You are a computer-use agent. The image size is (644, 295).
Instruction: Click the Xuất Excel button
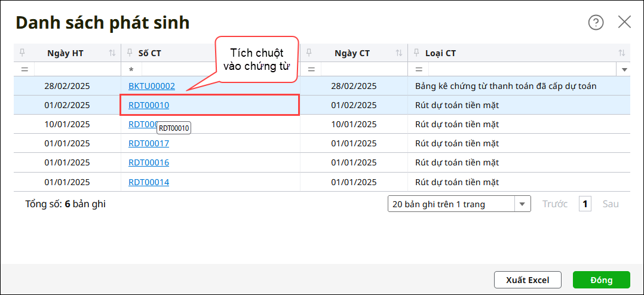click(528, 280)
